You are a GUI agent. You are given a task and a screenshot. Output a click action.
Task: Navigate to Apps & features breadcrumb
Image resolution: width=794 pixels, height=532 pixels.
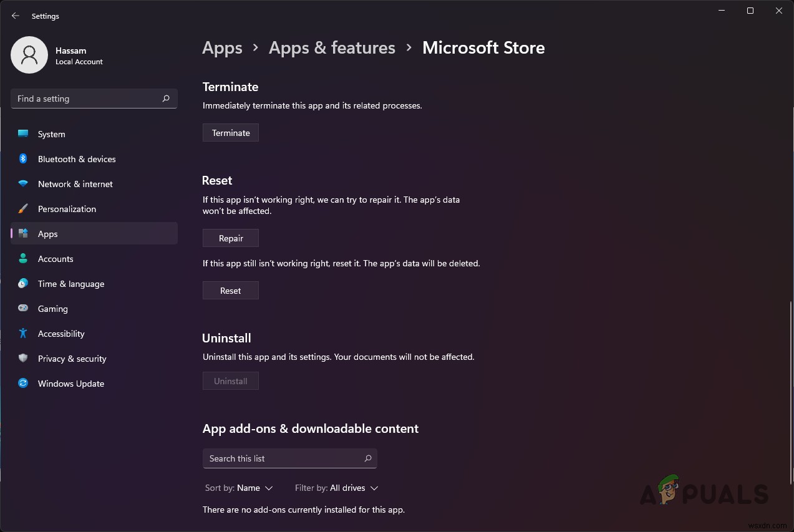pyautogui.click(x=332, y=47)
